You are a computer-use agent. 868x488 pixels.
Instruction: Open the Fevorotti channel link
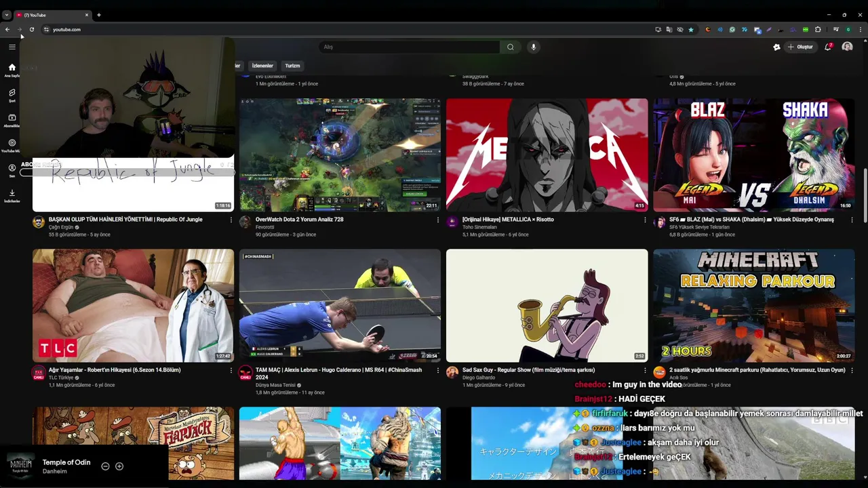(265, 227)
